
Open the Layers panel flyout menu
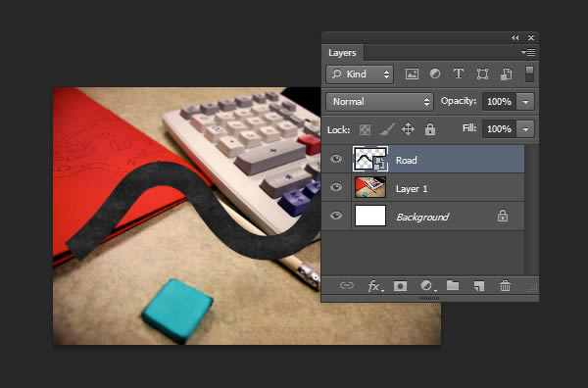pos(528,53)
